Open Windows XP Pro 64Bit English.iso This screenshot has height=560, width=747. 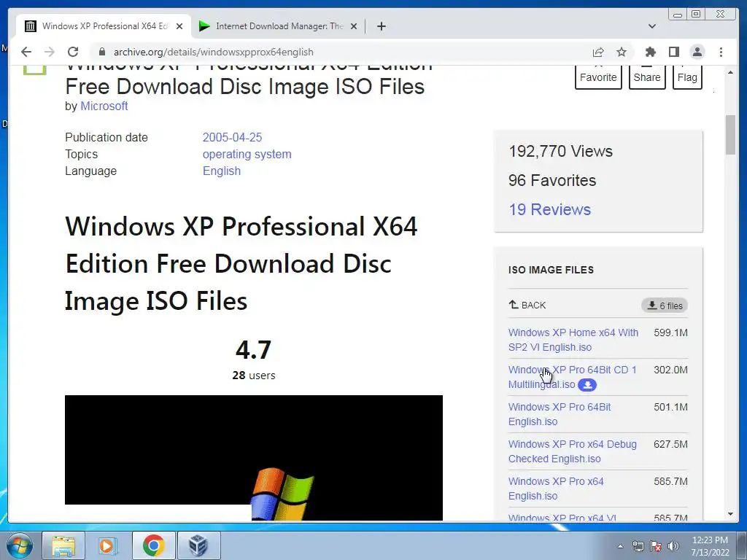[560, 414]
